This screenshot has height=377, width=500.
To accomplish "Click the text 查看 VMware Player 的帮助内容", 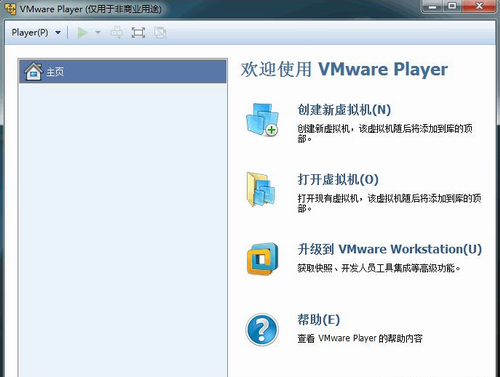I will click(x=360, y=338).
